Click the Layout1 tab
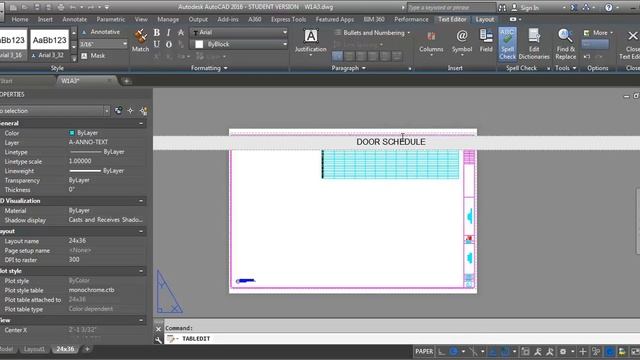 pyautogui.click(x=33, y=349)
